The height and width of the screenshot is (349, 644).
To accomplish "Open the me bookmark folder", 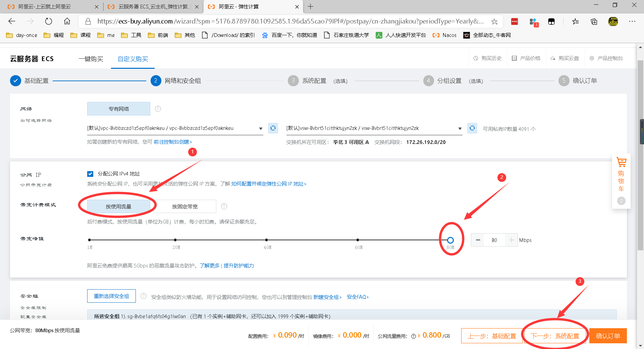I will tap(106, 35).
